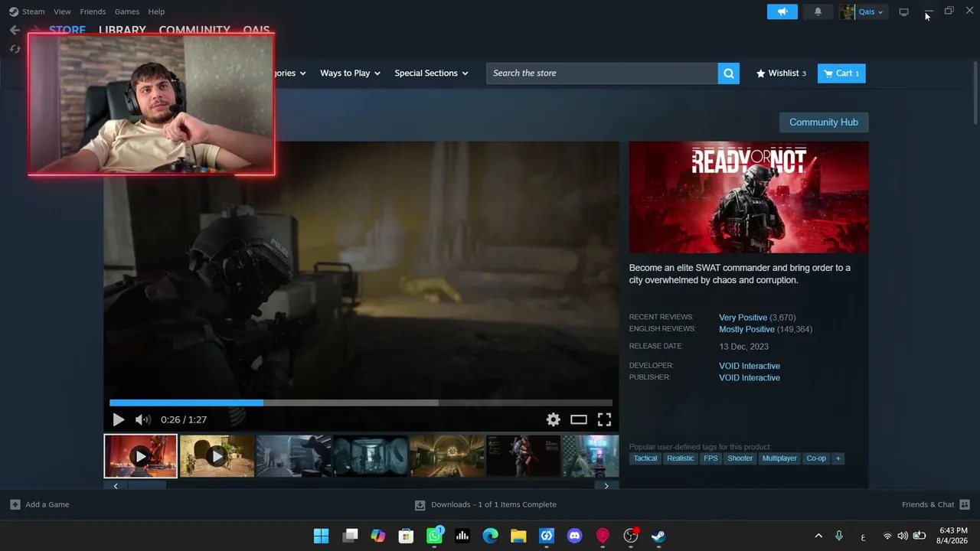Select the Multiplayer tag
980x551 pixels.
tap(779, 458)
